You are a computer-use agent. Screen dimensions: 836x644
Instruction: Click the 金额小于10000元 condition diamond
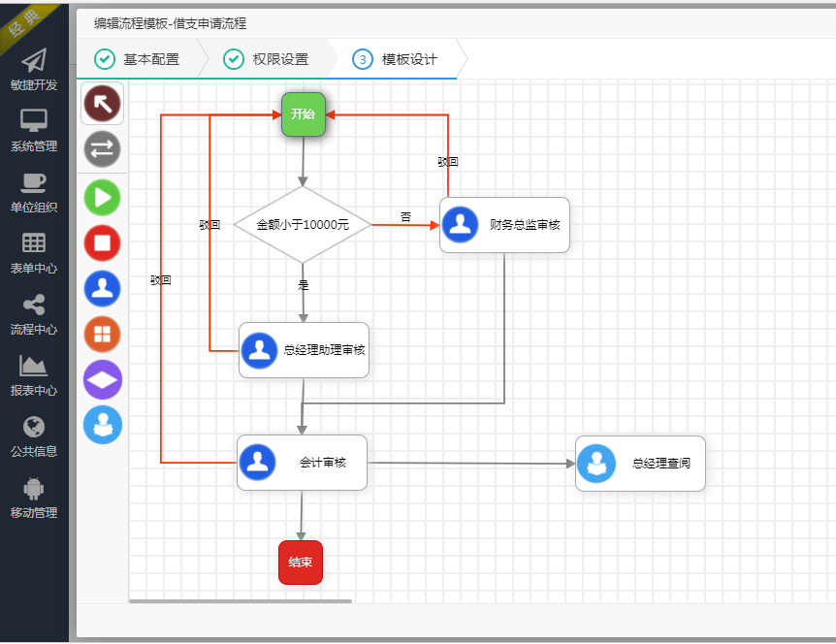pos(302,225)
